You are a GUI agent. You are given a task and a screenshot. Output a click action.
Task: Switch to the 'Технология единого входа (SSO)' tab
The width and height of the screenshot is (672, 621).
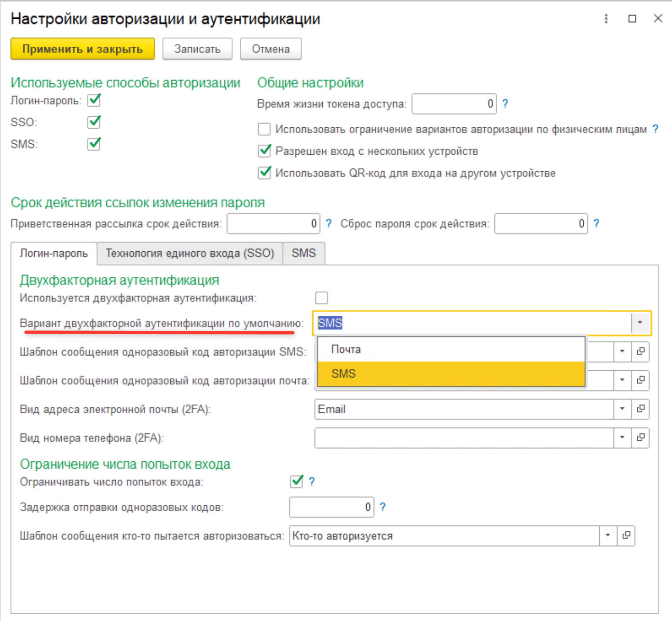tap(190, 254)
